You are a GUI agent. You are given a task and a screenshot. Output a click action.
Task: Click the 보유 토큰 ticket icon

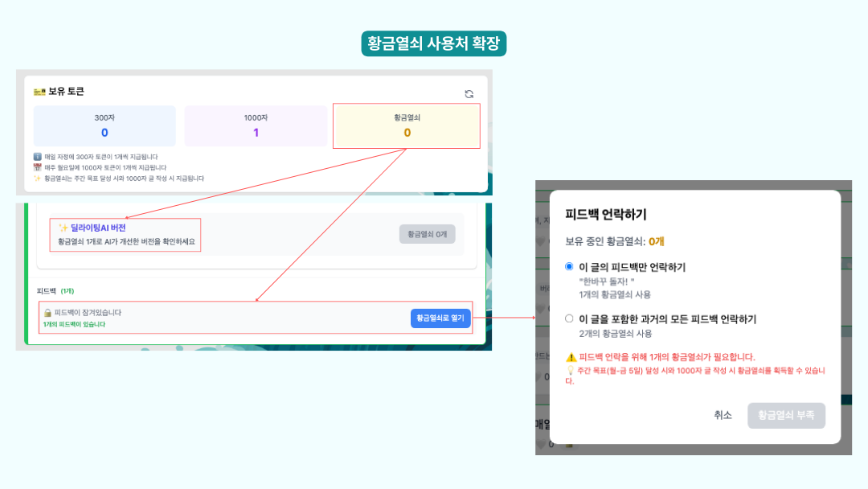tap(39, 92)
